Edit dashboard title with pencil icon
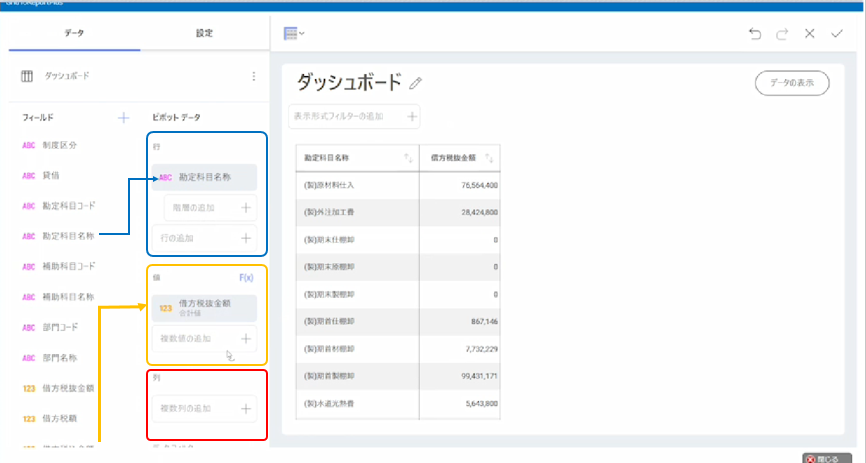Screen dimensions: 866x463 click(416, 84)
